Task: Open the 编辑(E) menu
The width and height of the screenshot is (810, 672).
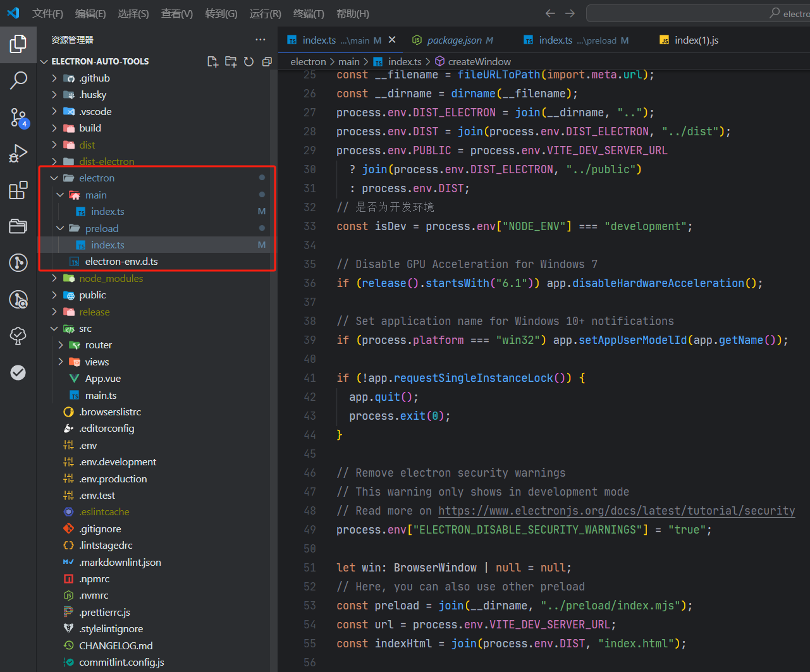Action: click(90, 13)
